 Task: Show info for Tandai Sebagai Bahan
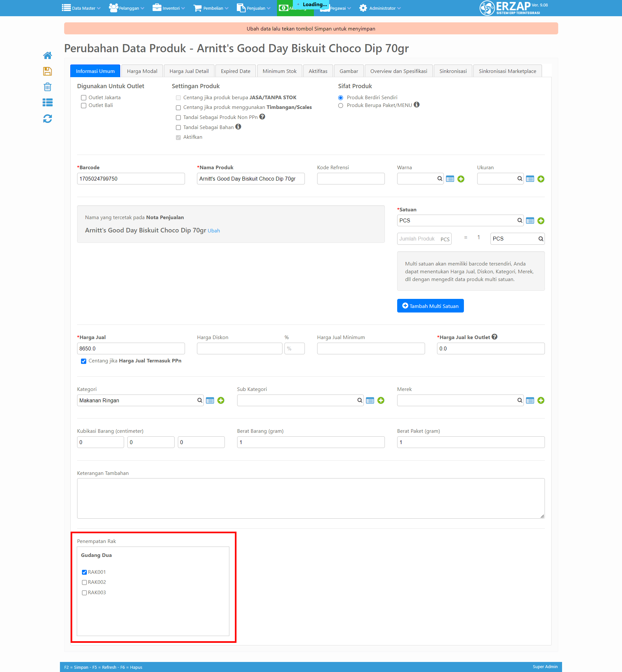click(x=238, y=127)
